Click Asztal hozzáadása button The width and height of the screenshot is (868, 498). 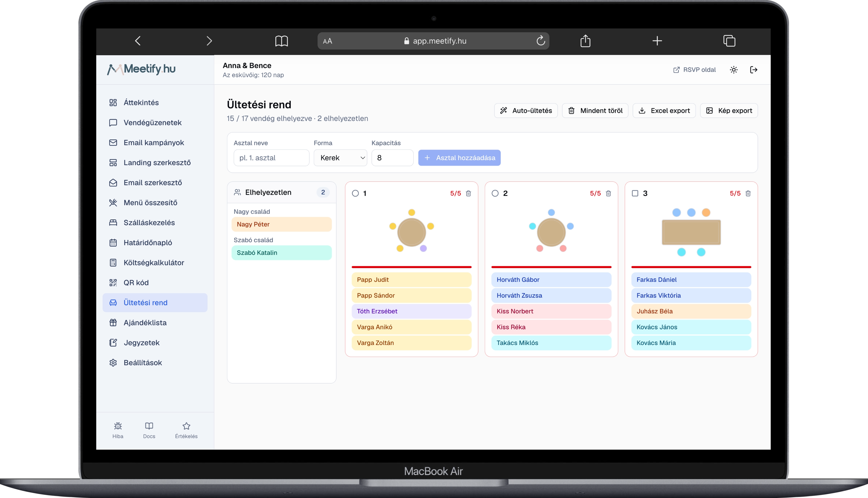(459, 158)
